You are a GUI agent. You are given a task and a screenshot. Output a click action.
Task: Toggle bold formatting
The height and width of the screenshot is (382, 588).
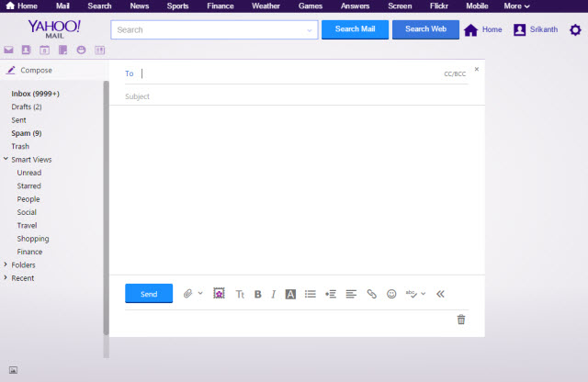pyautogui.click(x=257, y=294)
